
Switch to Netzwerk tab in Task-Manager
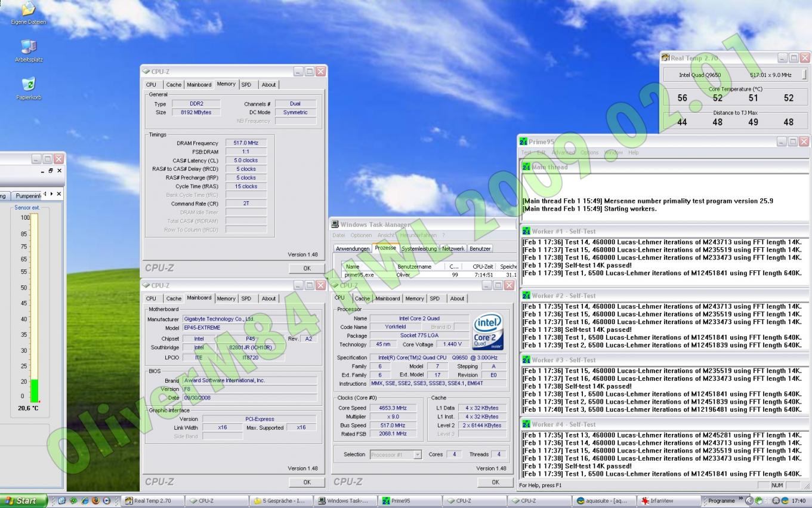453,248
